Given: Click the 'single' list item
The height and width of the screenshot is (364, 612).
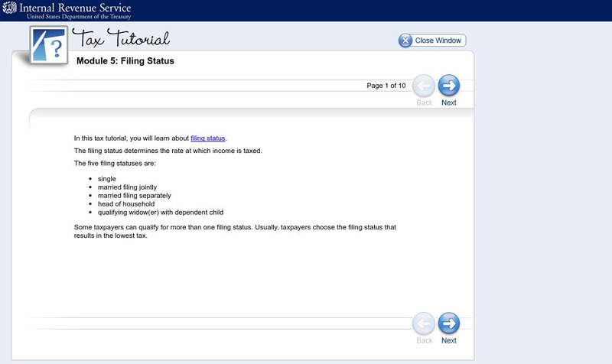Looking at the screenshot, I should tap(107, 179).
